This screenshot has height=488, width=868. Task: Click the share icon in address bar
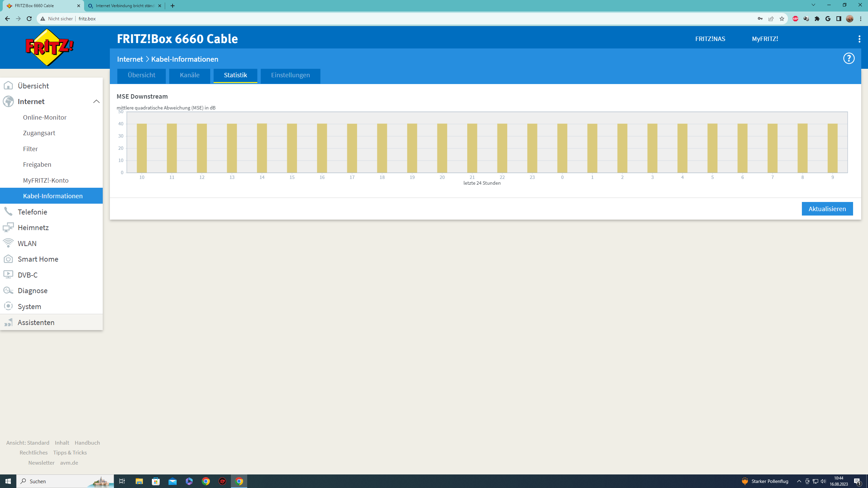pos(771,19)
